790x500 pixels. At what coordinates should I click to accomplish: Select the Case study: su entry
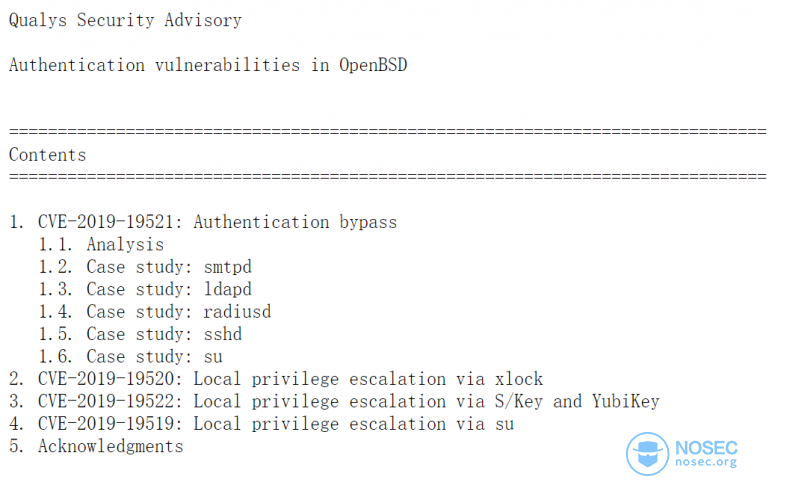[x=130, y=356]
